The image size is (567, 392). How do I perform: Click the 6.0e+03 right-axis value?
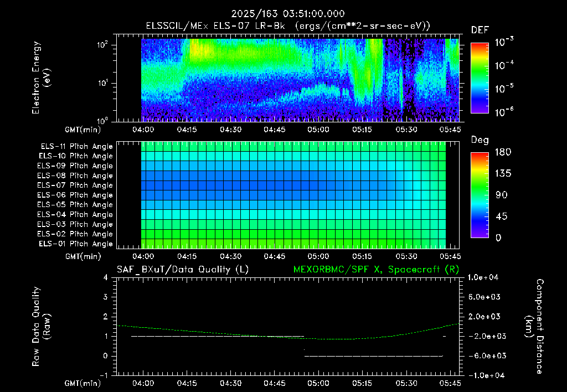[x=484, y=297]
